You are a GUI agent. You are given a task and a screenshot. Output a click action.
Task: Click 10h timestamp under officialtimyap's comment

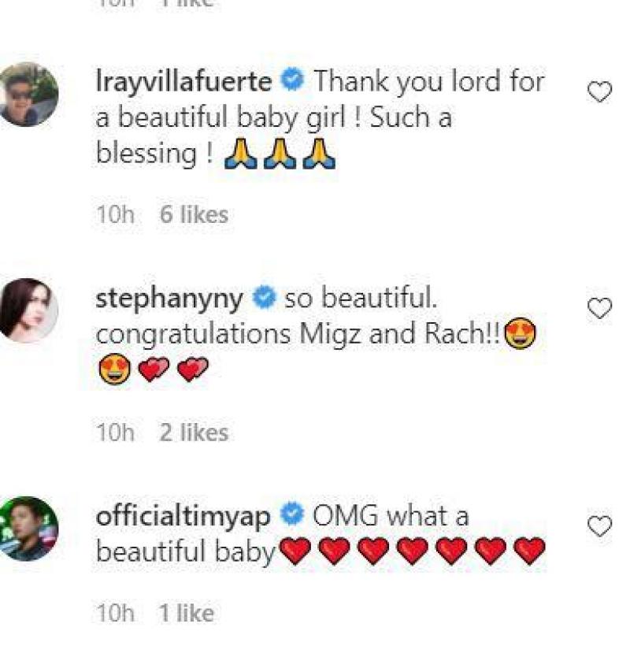pyautogui.click(x=115, y=614)
